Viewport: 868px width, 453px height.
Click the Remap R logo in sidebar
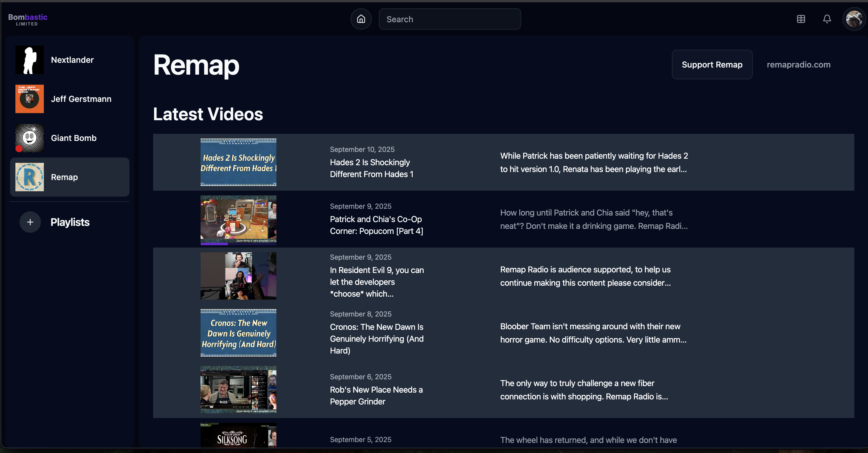[30, 177]
